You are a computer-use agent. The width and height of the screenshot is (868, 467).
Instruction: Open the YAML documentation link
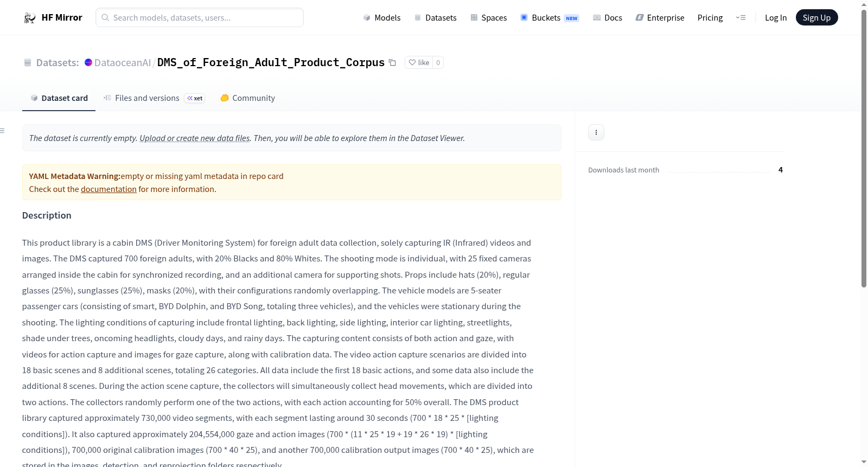point(108,189)
